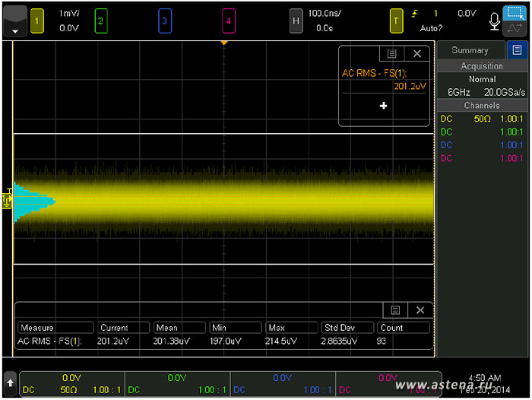Click the Mean value 201.33uV
532x400 pixels.
tap(171, 341)
